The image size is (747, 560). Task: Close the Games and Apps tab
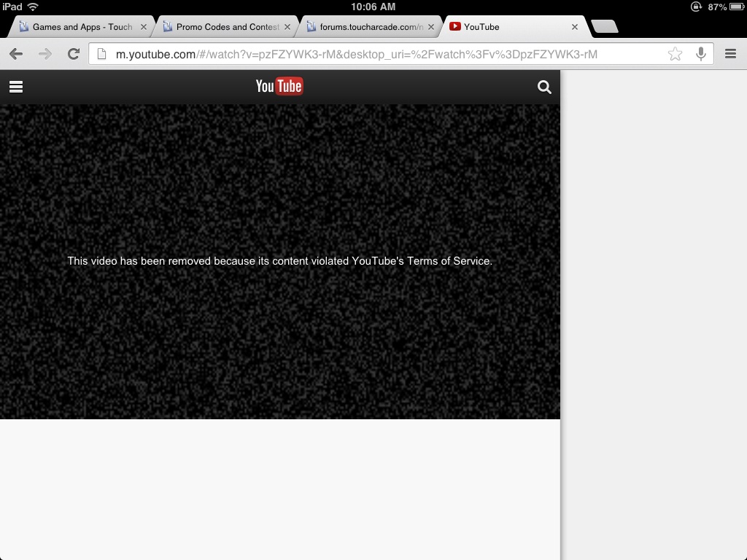(144, 27)
